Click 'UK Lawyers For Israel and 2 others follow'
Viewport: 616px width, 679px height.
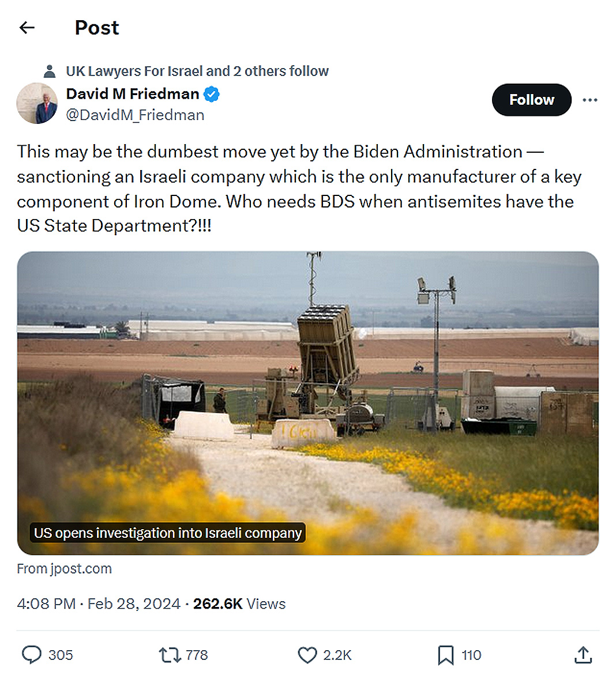coord(197,71)
